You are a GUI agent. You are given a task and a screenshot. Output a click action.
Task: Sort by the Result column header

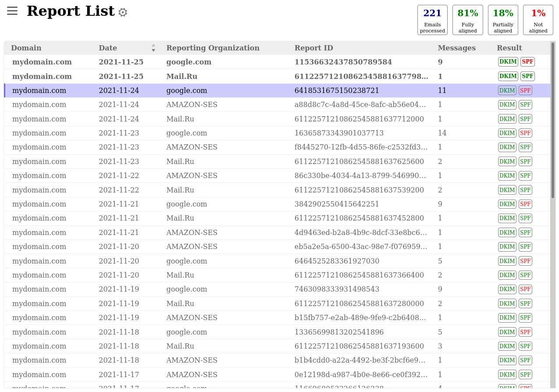coord(509,48)
